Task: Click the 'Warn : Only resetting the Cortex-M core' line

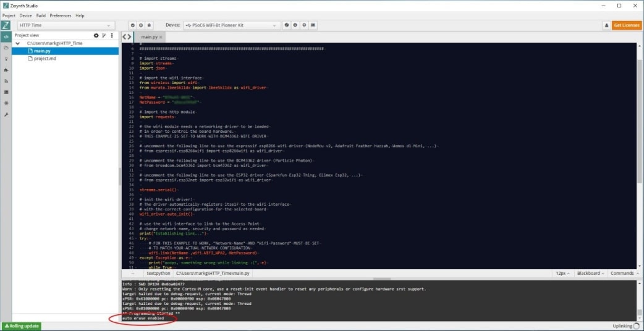Action: [274, 289]
